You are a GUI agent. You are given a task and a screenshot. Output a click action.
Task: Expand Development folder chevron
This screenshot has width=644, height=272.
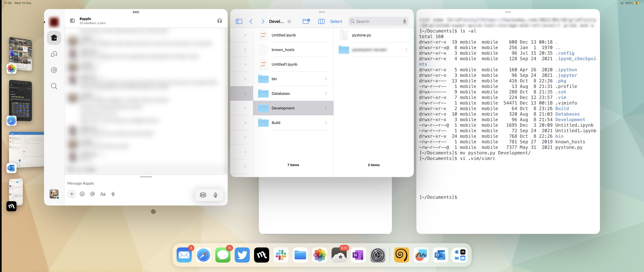coord(326,108)
